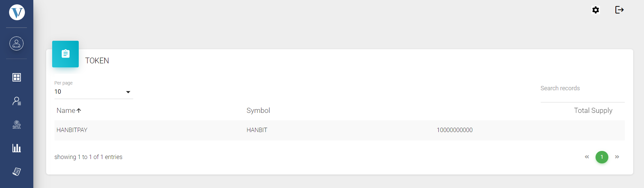Click the logout arrow icon
This screenshot has height=188, width=644.
pos(619,10)
